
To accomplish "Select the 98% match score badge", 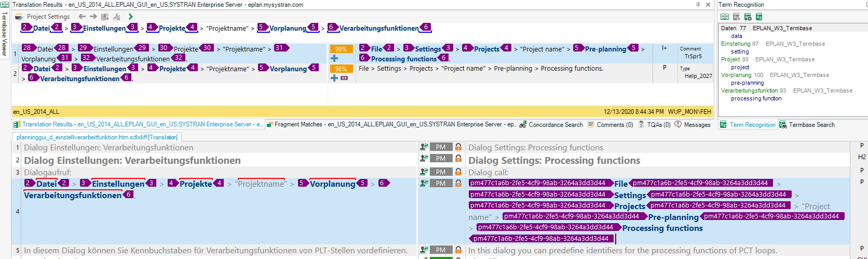I will click(341, 69).
